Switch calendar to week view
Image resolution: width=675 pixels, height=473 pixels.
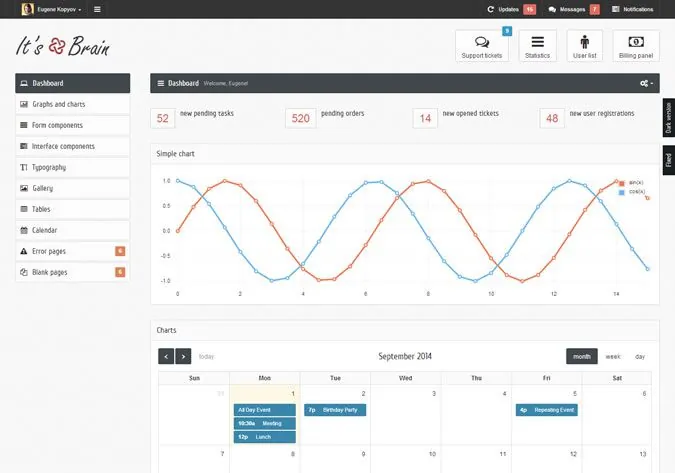613,356
